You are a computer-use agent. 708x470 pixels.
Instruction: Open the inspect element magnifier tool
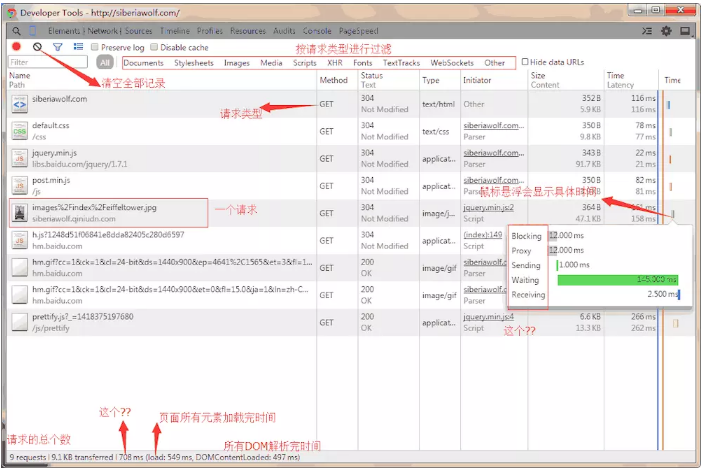point(17,31)
